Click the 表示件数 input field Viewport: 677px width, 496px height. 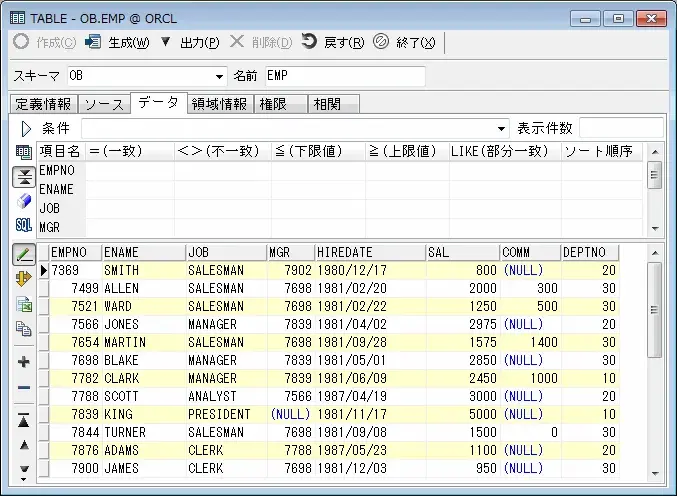click(621, 128)
